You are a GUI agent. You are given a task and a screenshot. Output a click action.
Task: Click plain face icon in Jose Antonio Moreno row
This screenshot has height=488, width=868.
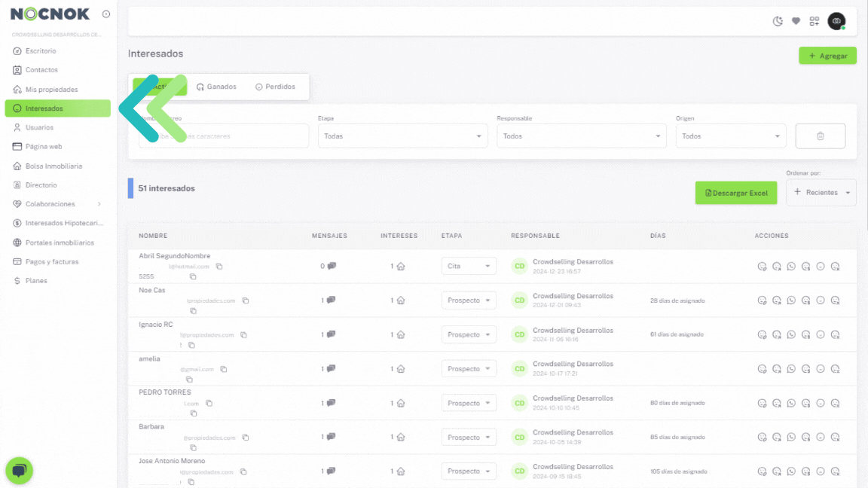[x=821, y=471]
